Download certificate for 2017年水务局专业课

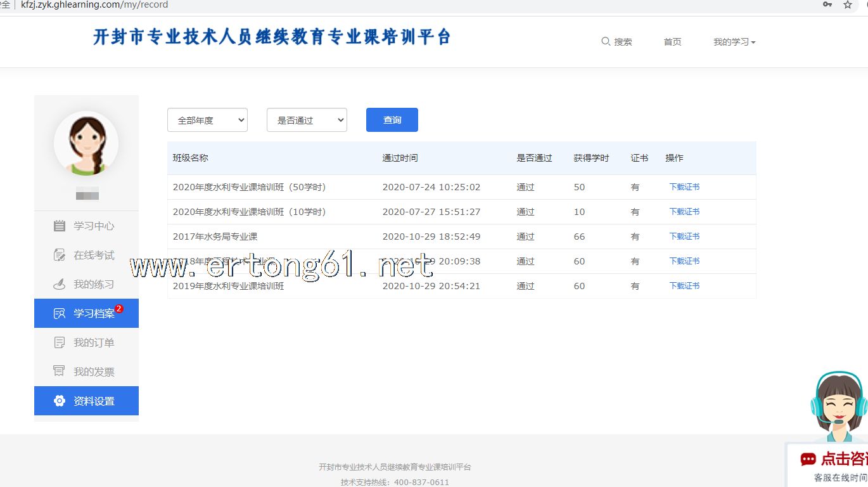[684, 237]
